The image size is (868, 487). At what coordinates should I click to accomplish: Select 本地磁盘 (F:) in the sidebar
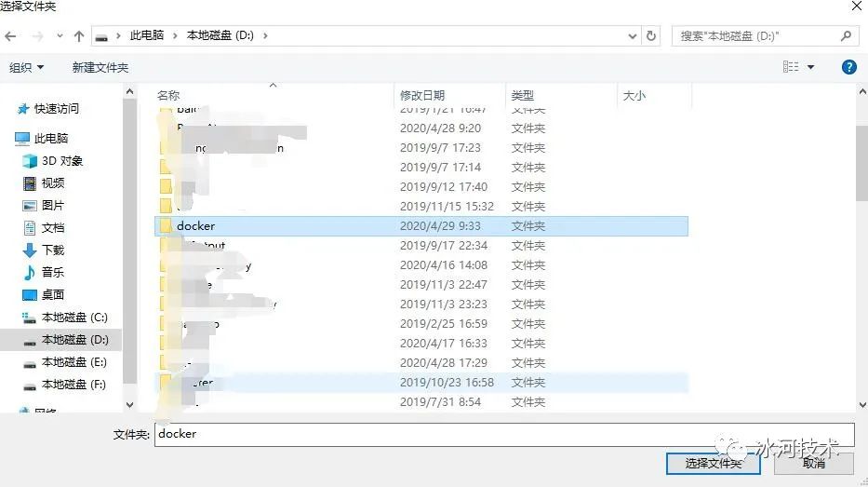click(73, 384)
